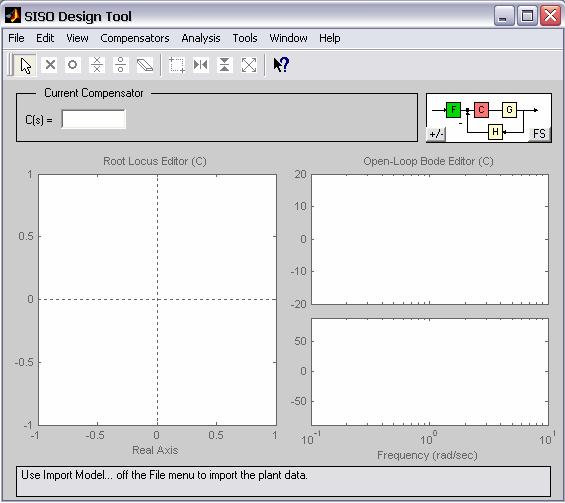The height and width of the screenshot is (503, 565).
Task: Click the 'Real Axis' label
Action: click(155, 450)
